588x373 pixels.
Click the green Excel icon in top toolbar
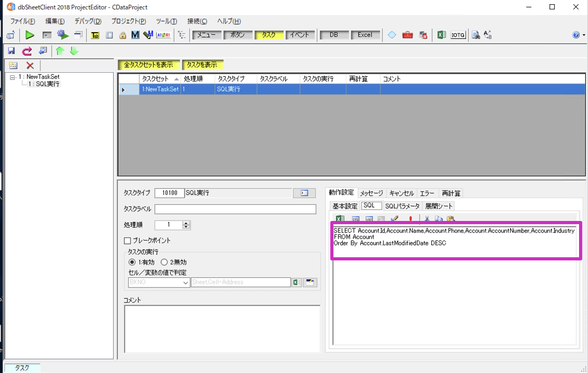442,35
